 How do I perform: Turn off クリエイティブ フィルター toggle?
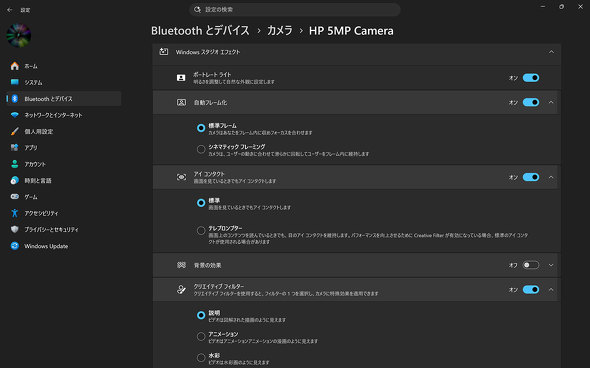(x=531, y=290)
